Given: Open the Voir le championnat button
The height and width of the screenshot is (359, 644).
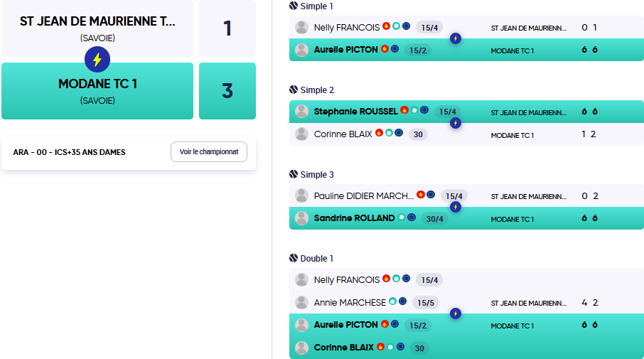Looking at the screenshot, I should click(x=209, y=152).
